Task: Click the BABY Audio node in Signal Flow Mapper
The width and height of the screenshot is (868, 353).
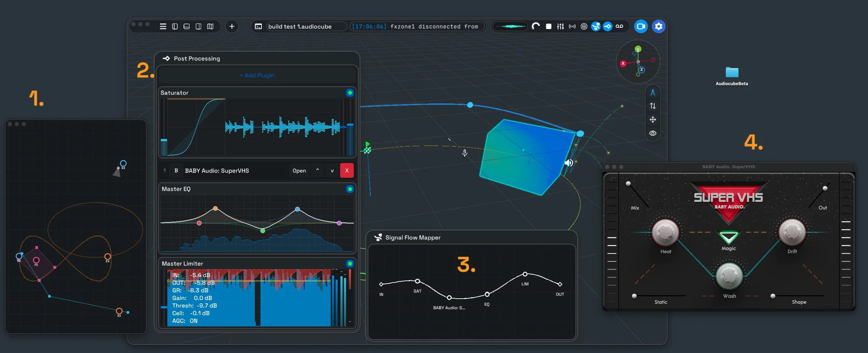Action: click(x=449, y=298)
